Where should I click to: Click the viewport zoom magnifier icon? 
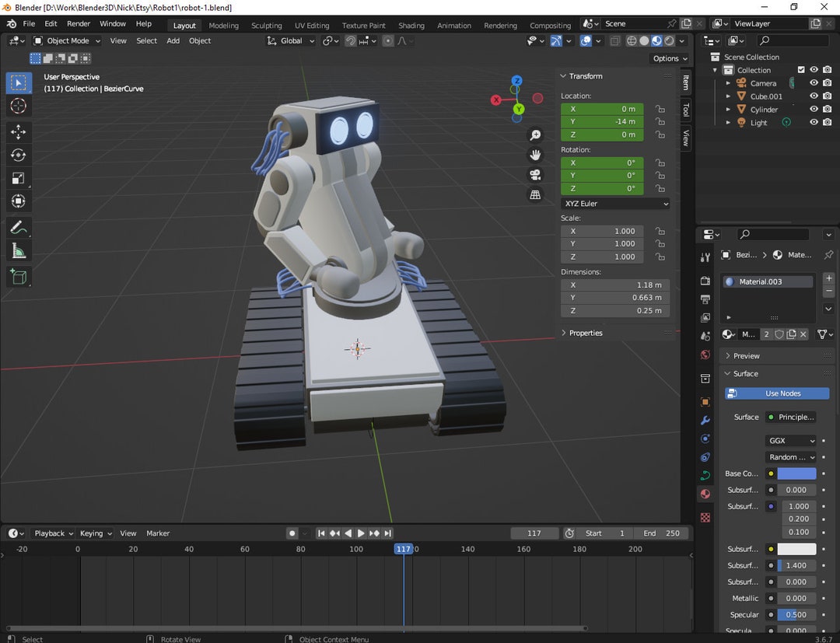pos(535,135)
